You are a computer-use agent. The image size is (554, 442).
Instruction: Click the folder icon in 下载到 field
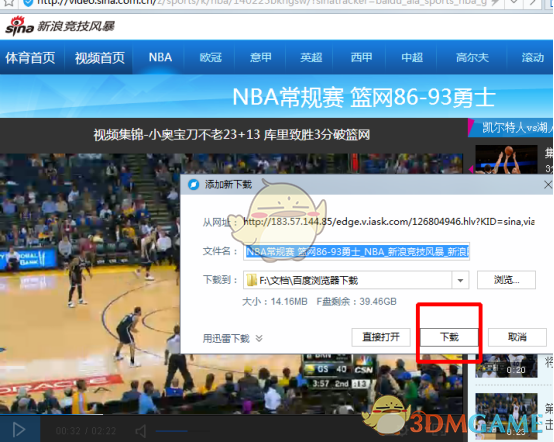(252, 281)
